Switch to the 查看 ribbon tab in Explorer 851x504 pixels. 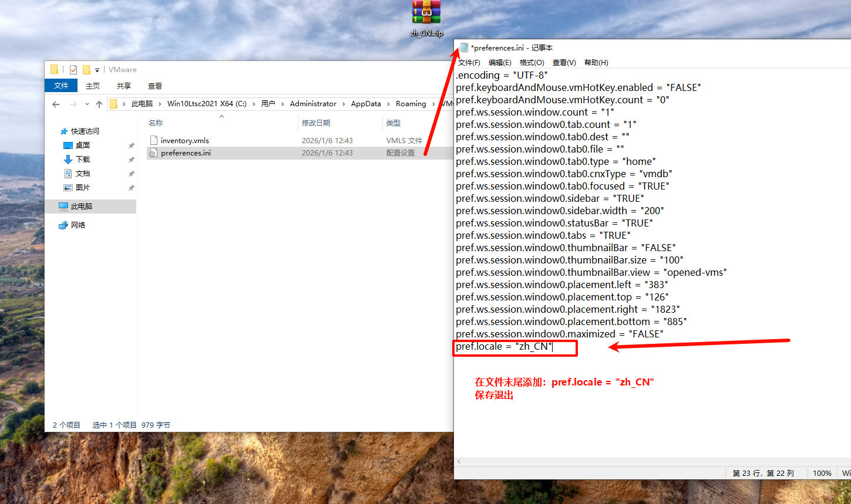155,86
